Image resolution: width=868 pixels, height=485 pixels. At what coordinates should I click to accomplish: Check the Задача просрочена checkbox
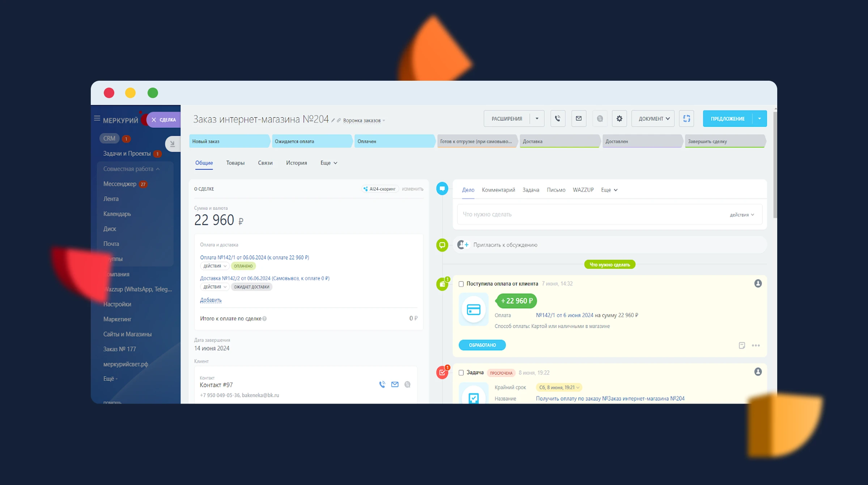coord(461,373)
